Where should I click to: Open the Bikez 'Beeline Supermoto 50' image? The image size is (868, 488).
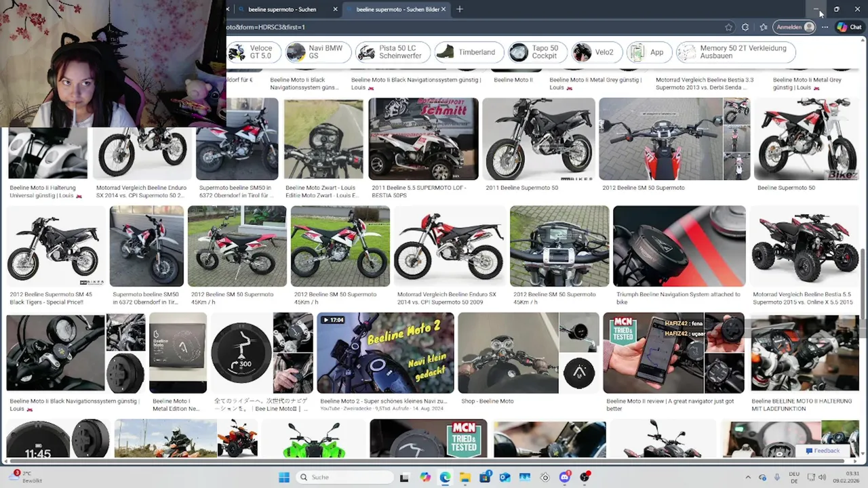807,139
